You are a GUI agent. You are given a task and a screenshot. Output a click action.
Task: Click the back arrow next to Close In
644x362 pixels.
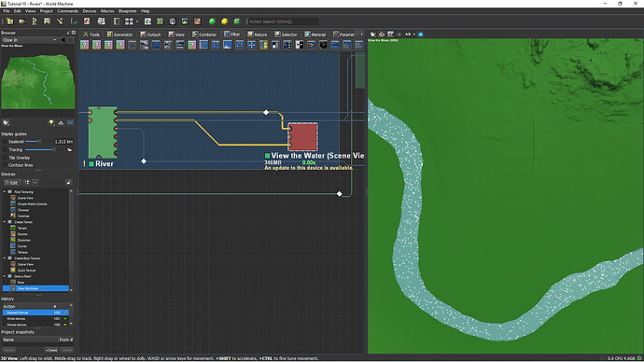tap(63, 40)
